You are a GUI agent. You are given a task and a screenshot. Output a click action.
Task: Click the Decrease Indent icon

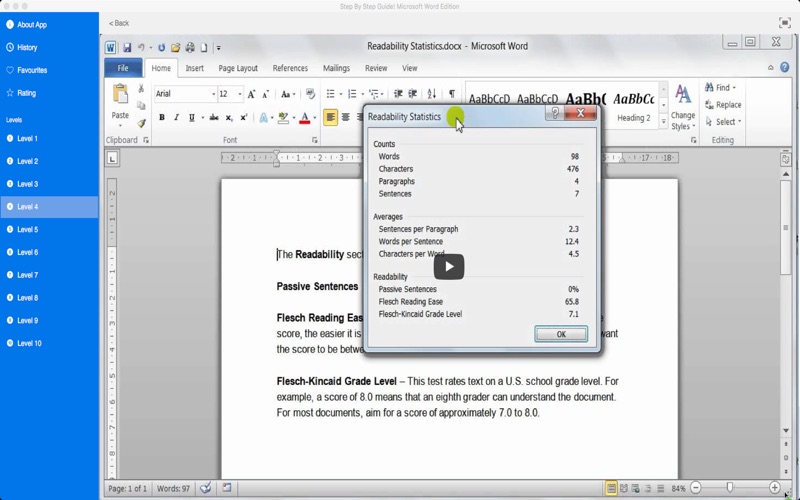coord(398,94)
